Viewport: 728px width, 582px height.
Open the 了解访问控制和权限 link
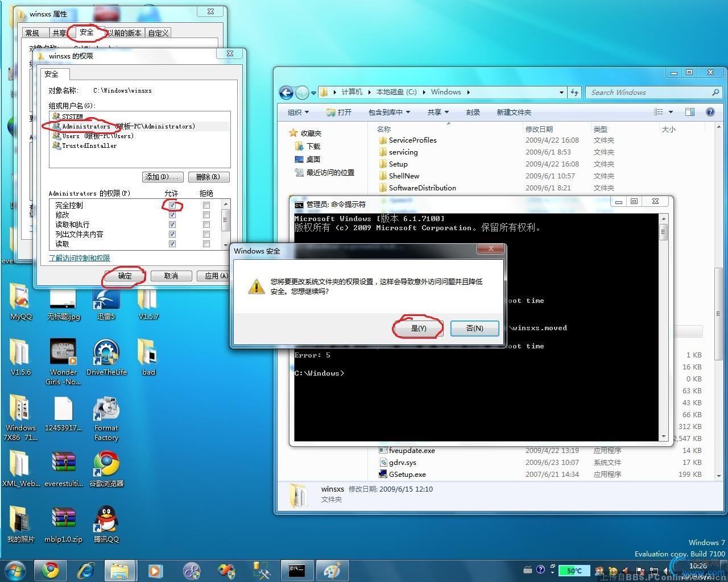click(x=79, y=258)
